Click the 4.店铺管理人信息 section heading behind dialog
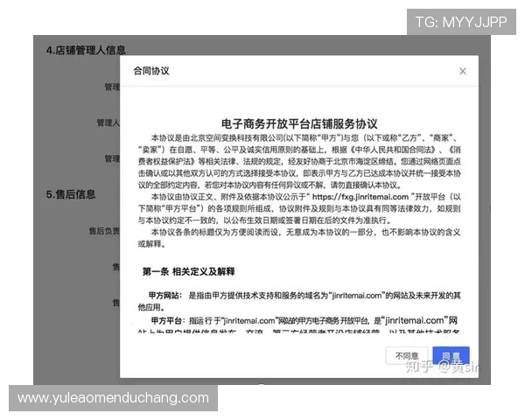The height and width of the screenshot is (420, 525). (86, 50)
